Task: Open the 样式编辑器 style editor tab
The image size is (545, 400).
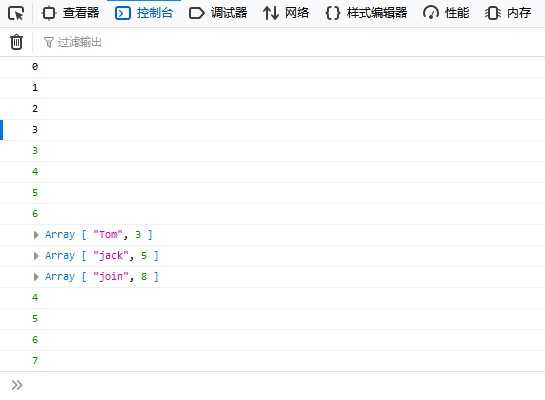Action: click(x=366, y=13)
